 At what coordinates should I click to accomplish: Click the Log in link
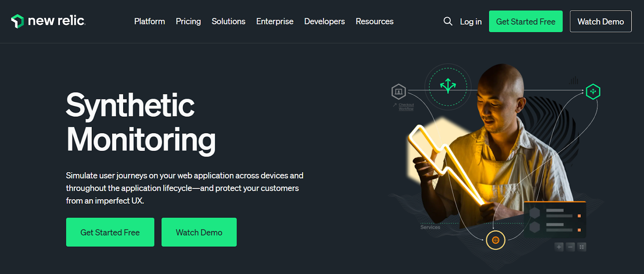(x=471, y=22)
